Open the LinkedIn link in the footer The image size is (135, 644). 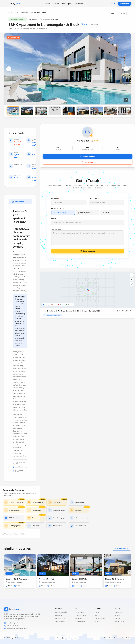coord(75,638)
